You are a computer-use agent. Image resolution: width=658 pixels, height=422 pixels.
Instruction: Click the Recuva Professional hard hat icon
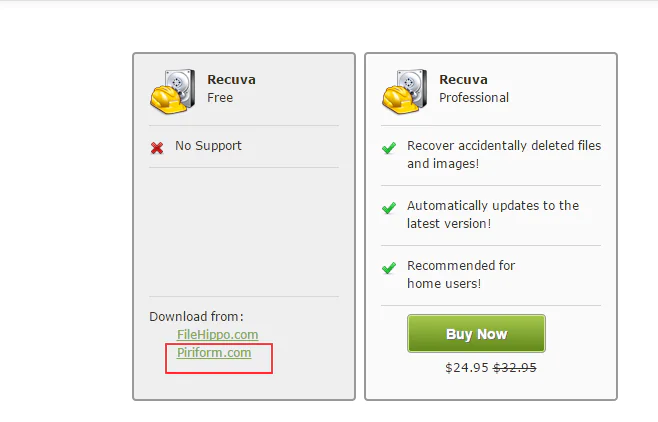(403, 90)
